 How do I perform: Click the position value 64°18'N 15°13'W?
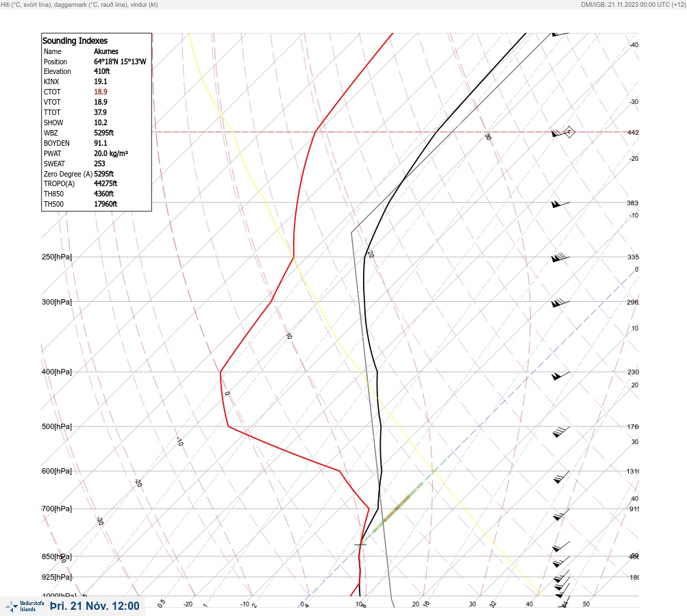pos(120,62)
